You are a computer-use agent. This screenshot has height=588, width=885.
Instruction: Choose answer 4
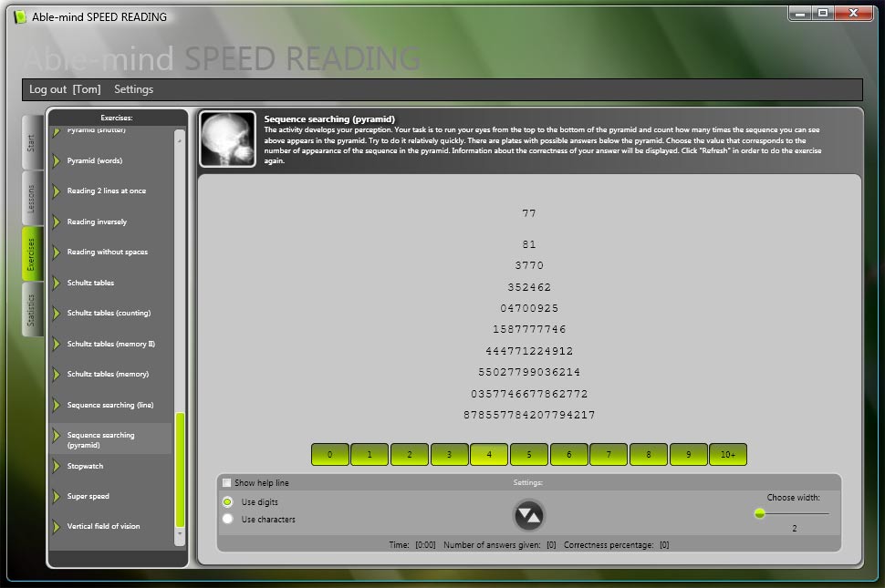489,454
